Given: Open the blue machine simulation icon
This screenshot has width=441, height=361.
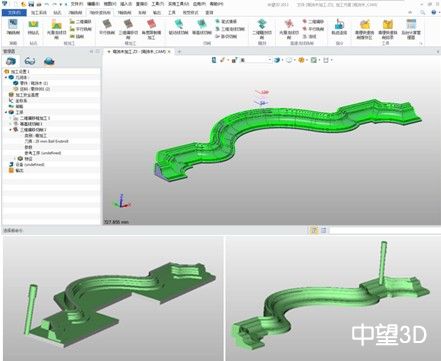Looking at the screenshot, I should click(x=339, y=25).
